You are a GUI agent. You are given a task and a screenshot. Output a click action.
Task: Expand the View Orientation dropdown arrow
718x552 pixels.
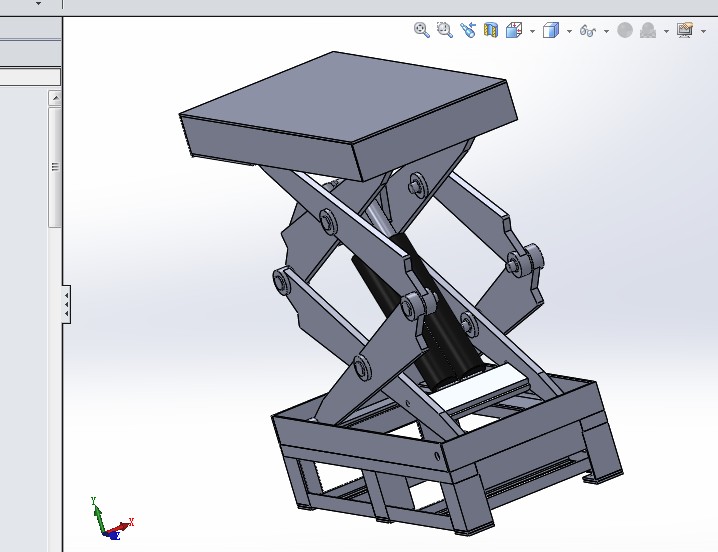[x=532, y=31]
